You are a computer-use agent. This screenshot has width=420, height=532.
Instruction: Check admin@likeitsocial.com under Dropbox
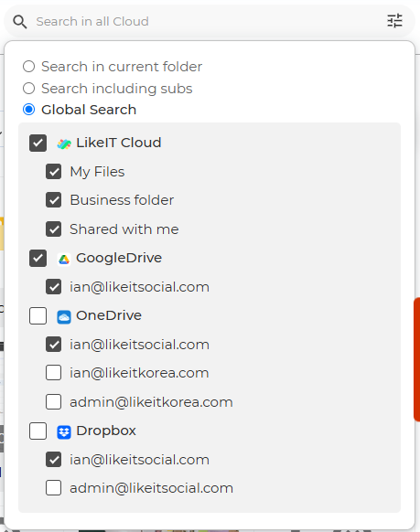[x=54, y=487]
